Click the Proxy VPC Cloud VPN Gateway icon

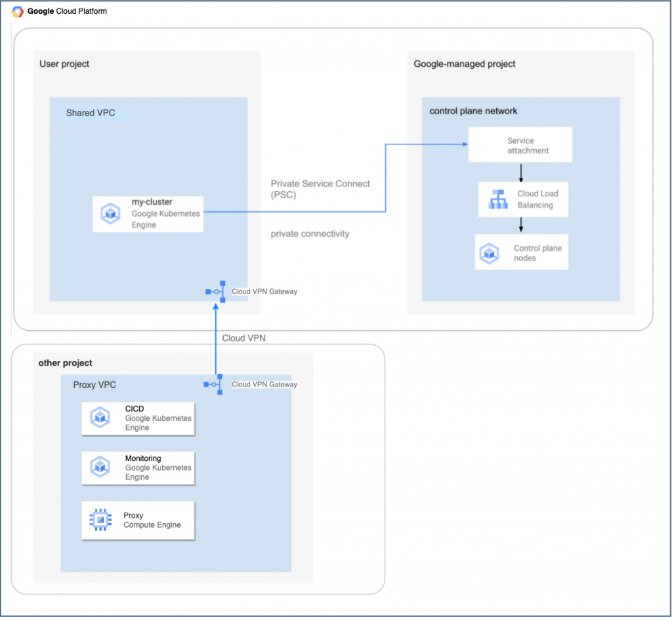coord(213,384)
